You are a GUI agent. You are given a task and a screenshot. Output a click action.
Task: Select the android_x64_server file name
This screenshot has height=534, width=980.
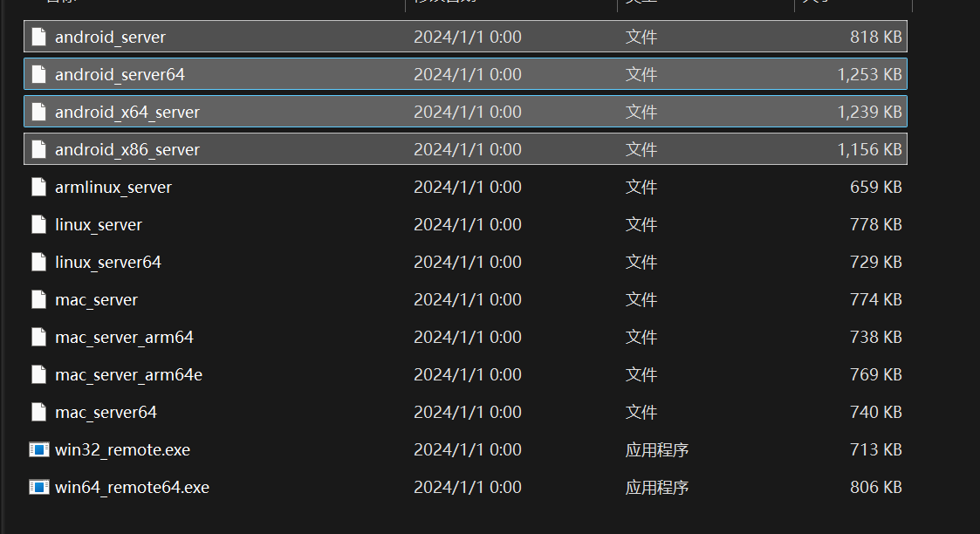[x=127, y=113]
